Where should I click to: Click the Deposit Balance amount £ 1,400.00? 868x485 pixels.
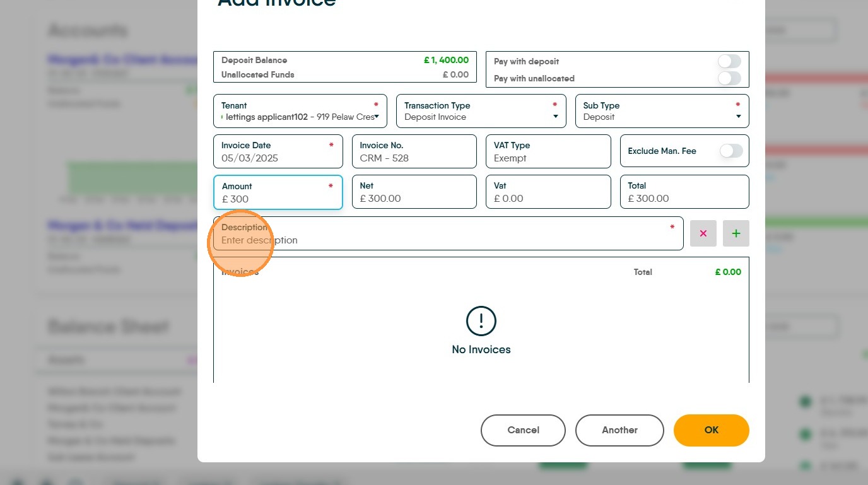coord(446,61)
